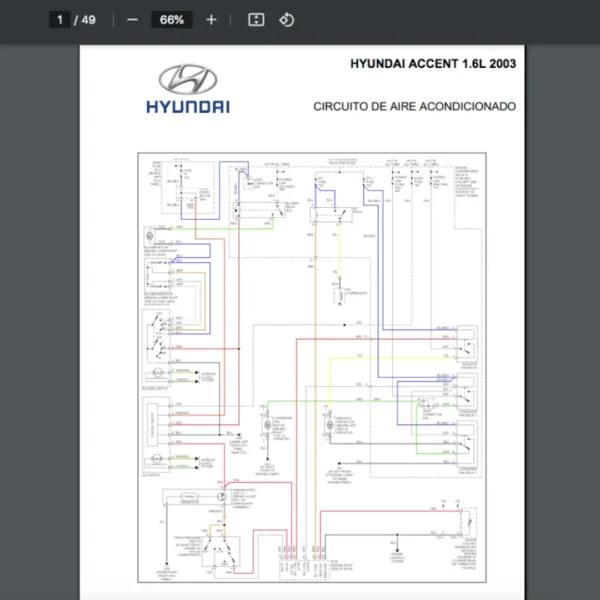600x600 pixels.
Task: Click the 66% zoom level field
Action: pyautogui.click(x=171, y=20)
